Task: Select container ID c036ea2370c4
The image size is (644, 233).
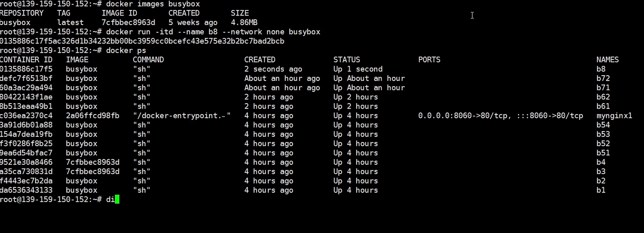Action: [x=26, y=116]
